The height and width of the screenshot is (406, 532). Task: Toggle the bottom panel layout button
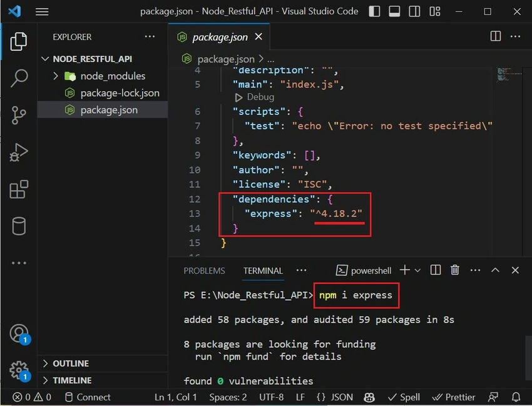tap(394, 11)
